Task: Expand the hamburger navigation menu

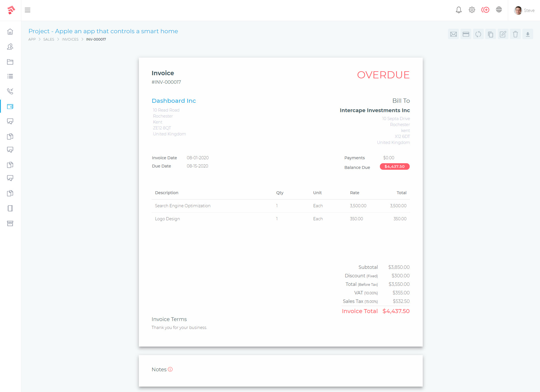Action: coord(28,10)
